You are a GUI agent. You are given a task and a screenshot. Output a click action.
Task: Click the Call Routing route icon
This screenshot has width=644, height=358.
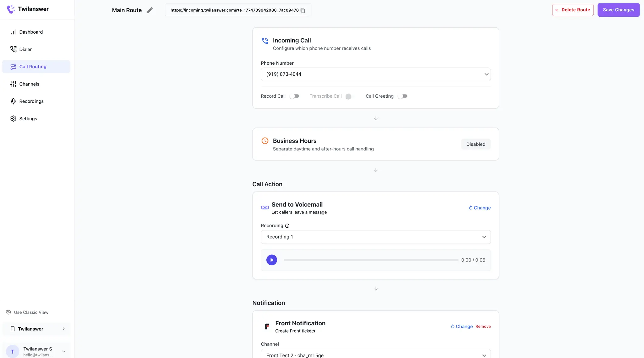pos(13,67)
